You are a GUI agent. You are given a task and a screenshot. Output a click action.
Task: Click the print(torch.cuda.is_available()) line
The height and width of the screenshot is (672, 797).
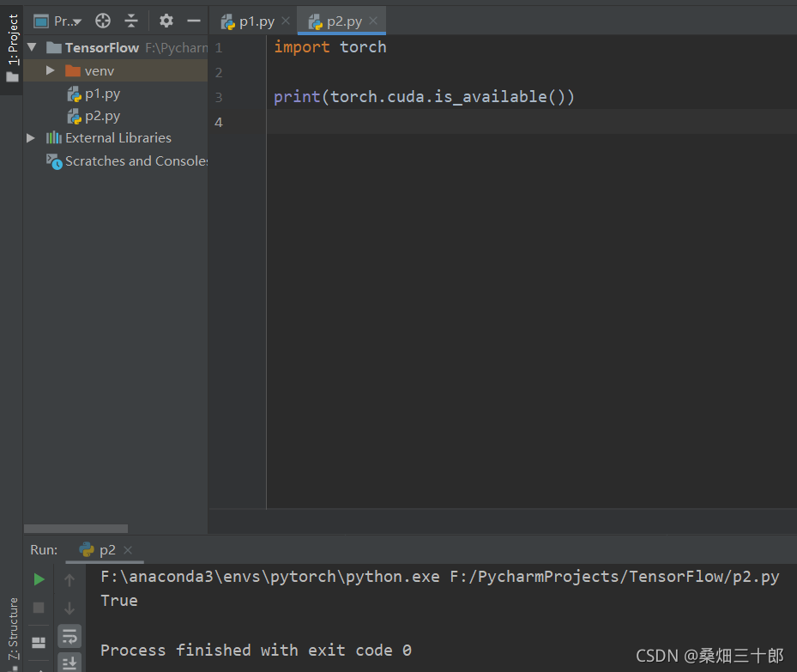(x=424, y=97)
